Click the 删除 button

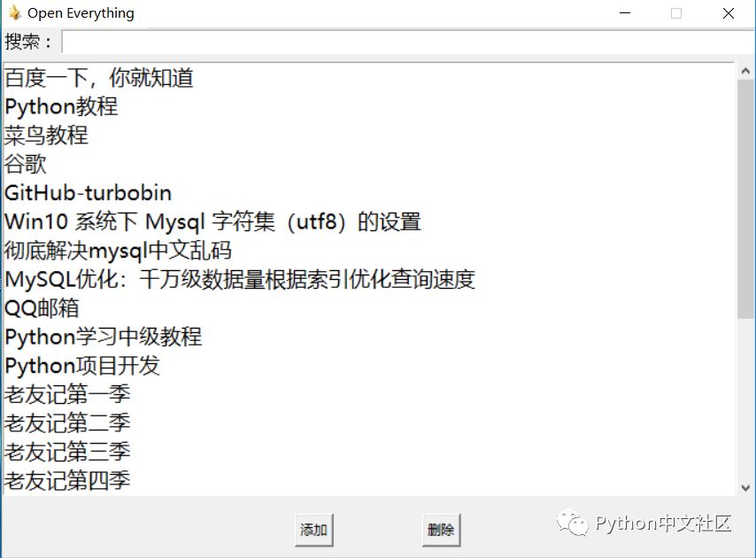441,530
